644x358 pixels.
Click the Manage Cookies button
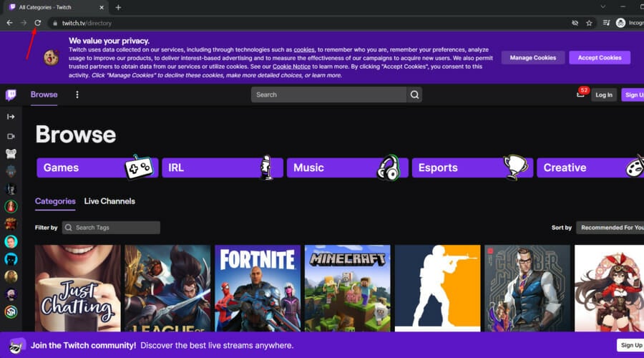coord(532,57)
